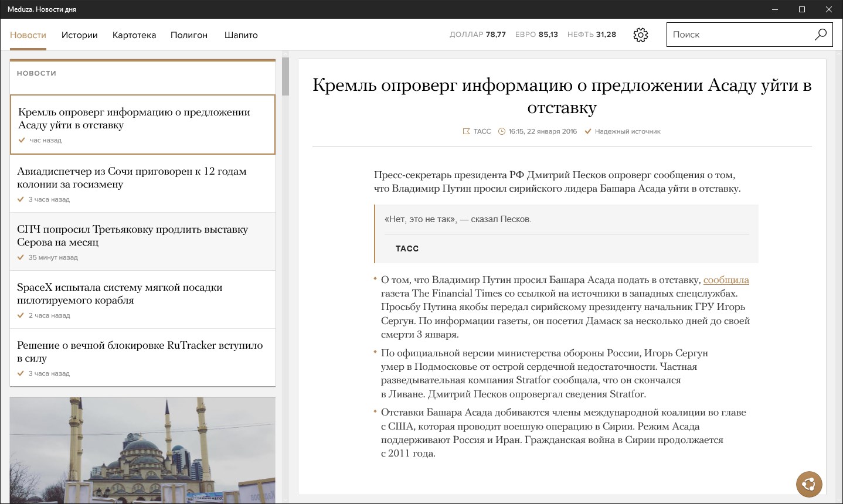Click the mosque photo thumbnail
The height and width of the screenshot is (504, 843).
(142, 450)
